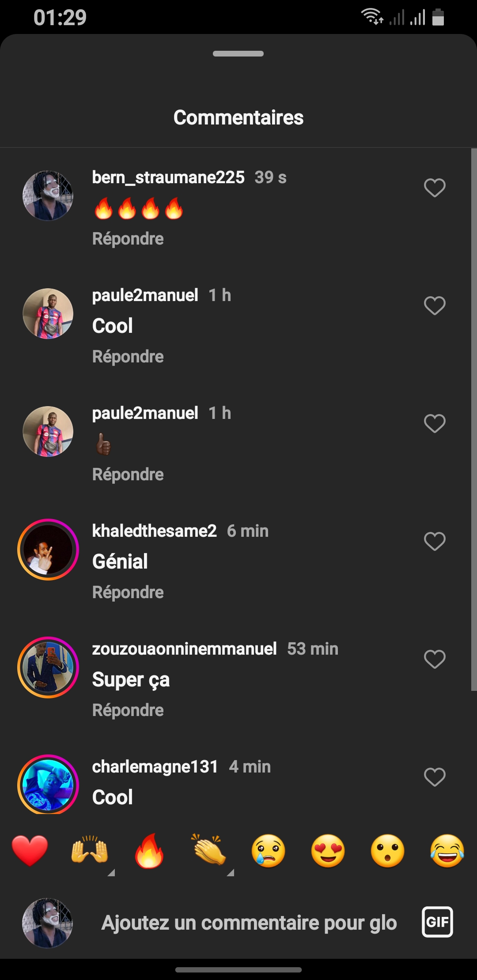
Task: Like charlemagne131's Cool comment
Action: coord(435,777)
